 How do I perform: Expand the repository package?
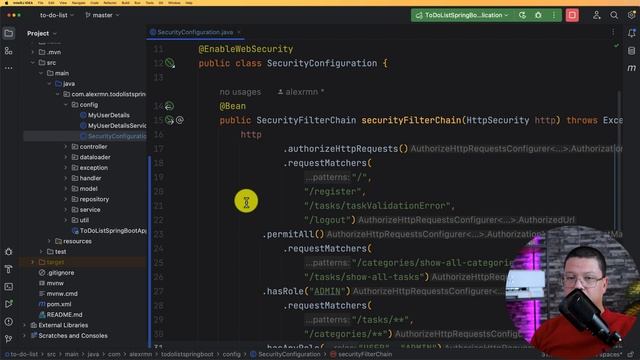pos(66,199)
